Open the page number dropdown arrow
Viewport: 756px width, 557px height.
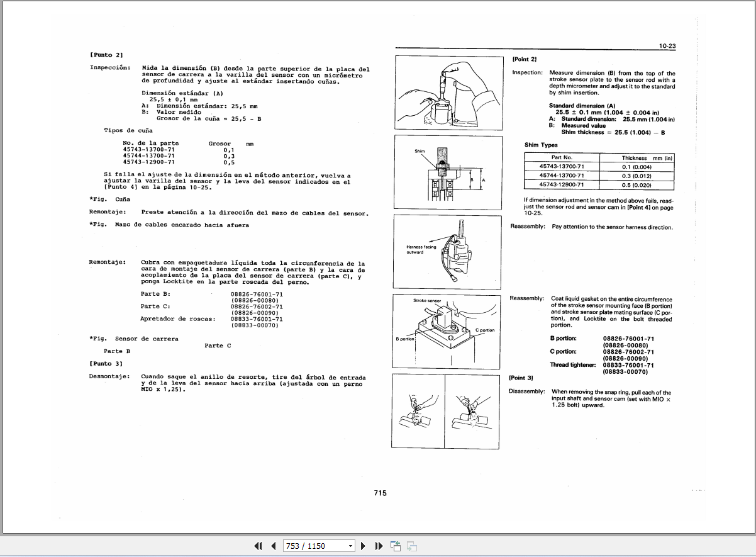351,546
